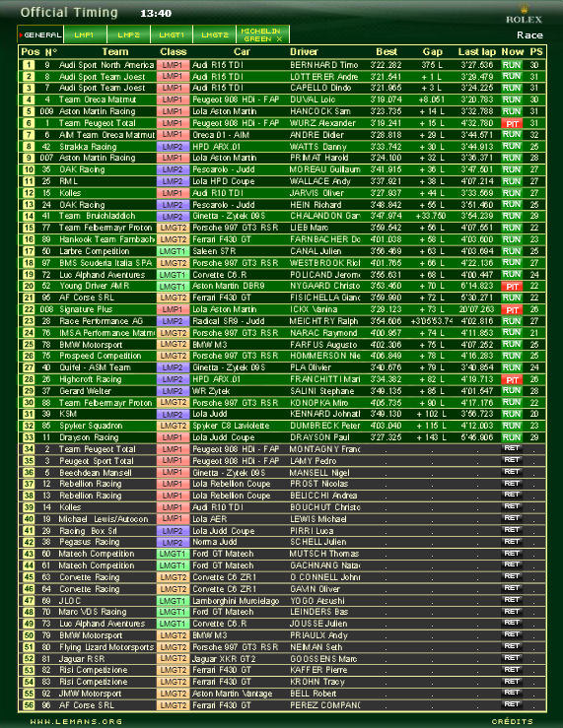Click the PIT status for Ickx Vanina
Viewport: 563px width, 728px height.
pyautogui.click(x=512, y=309)
